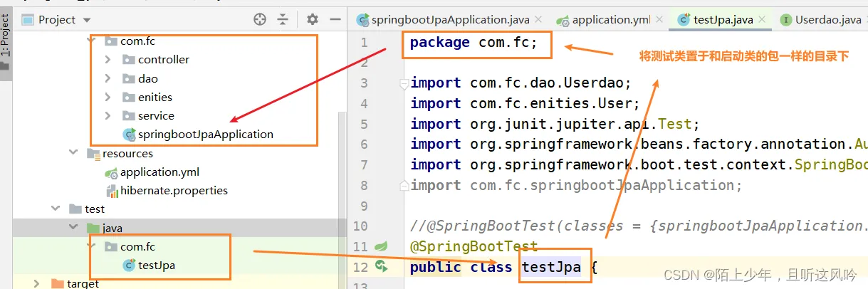Expand the dao package

point(108,78)
